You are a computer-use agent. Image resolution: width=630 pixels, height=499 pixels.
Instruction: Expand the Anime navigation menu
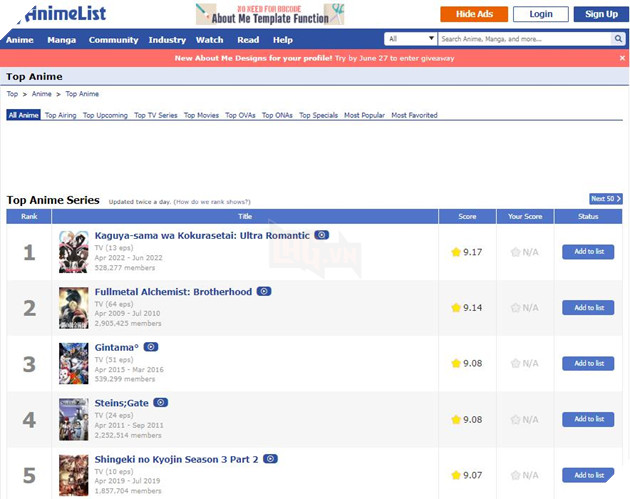click(20, 40)
